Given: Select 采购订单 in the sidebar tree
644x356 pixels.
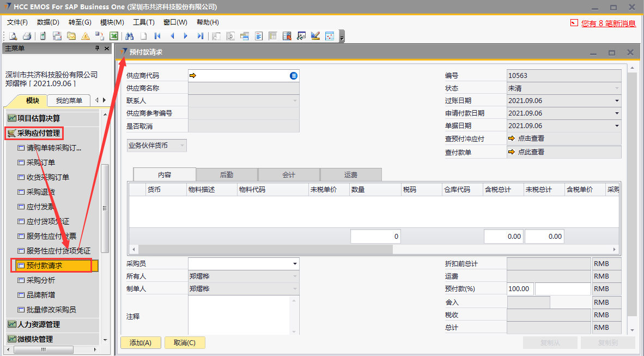Looking at the screenshot, I should (41, 162).
